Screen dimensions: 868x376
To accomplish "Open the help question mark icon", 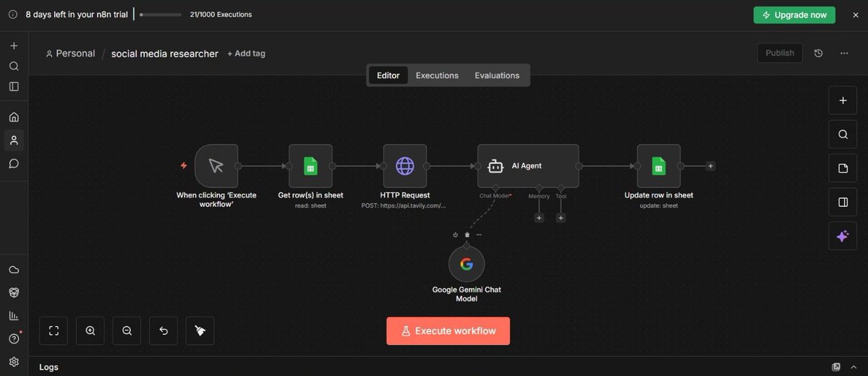I will click(x=14, y=338).
